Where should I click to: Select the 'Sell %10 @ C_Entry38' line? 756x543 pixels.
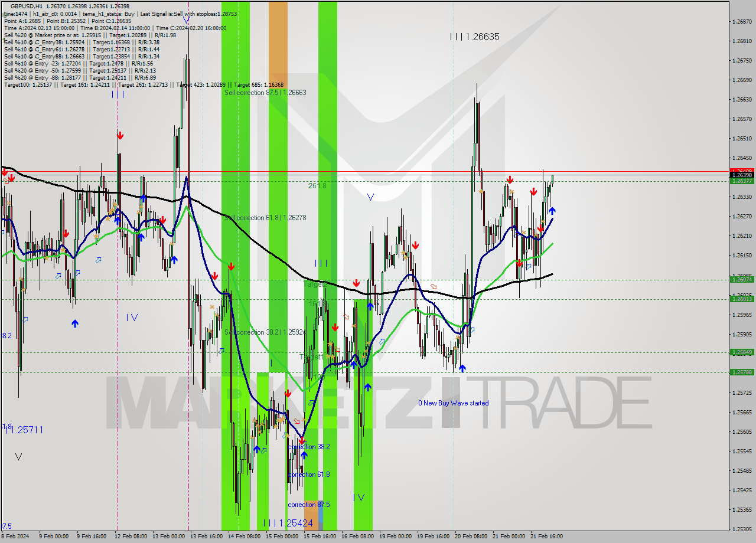[82, 42]
